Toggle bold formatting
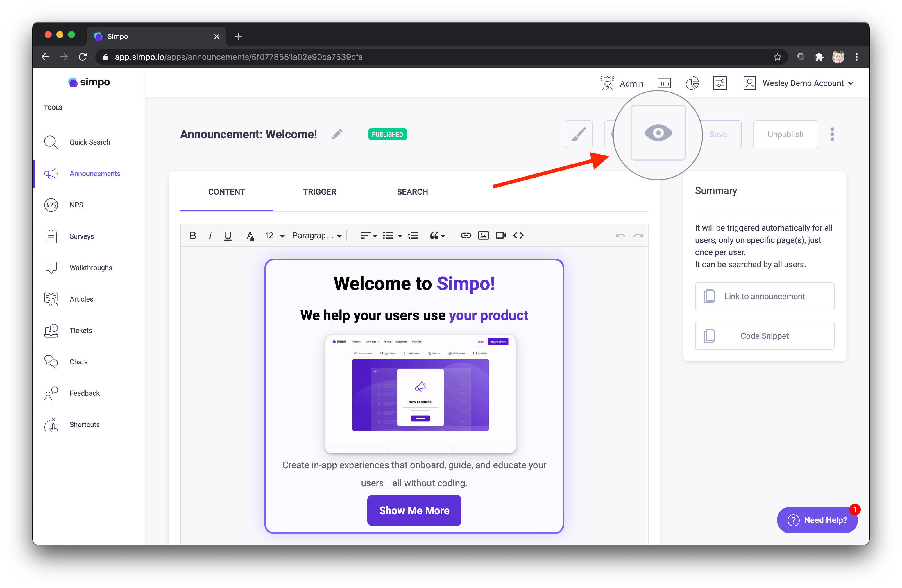 tap(193, 235)
